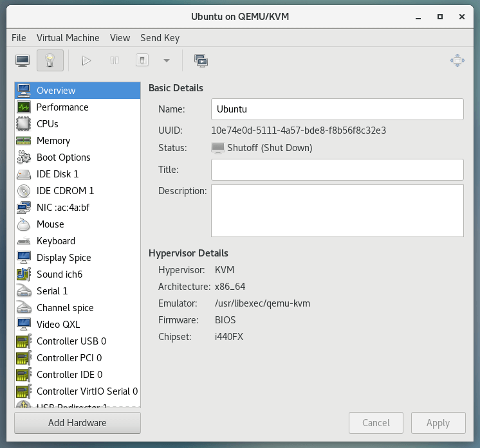
Task: Switch to fullscreen view
Action: 457,60
